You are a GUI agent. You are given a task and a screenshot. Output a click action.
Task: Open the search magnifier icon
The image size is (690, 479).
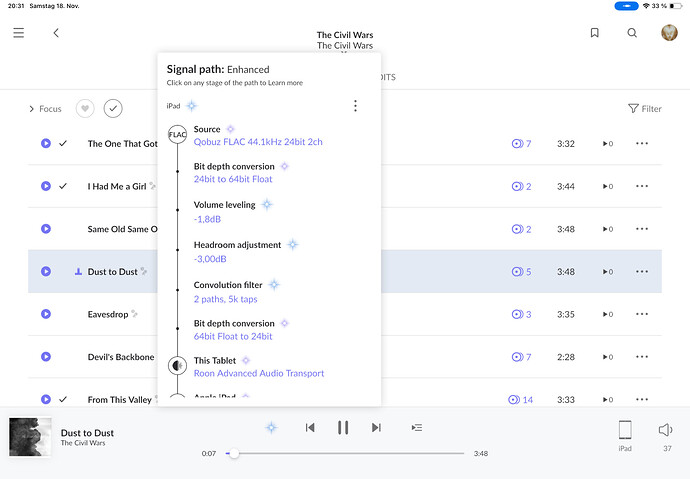(632, 33)
